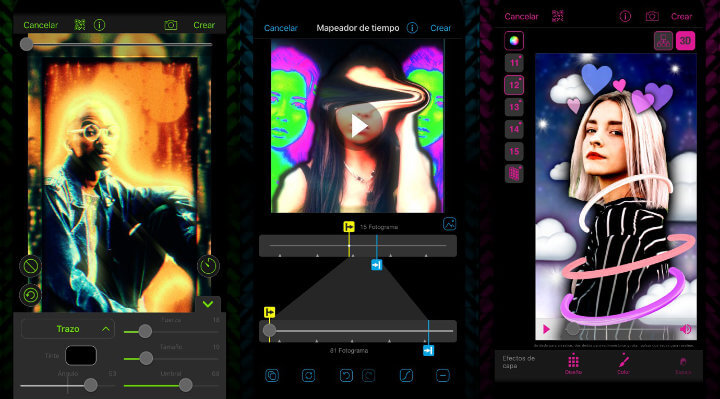
Task: Open the dimmed rightmost effects tab
Action: (683, 365)
